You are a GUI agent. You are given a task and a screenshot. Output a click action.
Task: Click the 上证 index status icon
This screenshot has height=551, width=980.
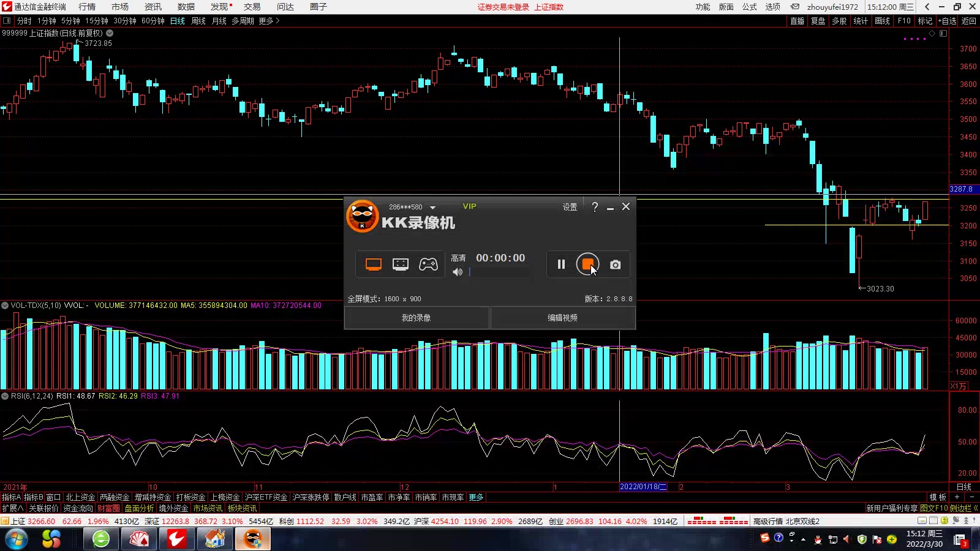point(5,521)
